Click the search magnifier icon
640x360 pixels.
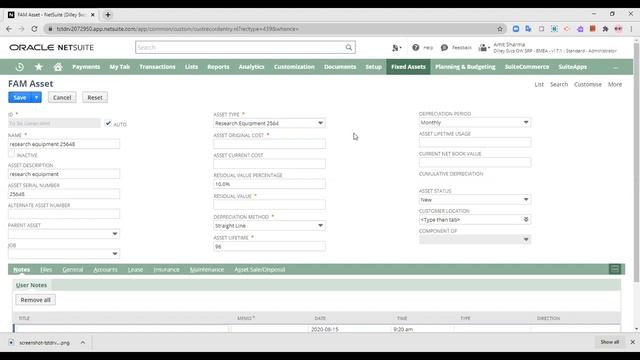(x=349, y=47)
